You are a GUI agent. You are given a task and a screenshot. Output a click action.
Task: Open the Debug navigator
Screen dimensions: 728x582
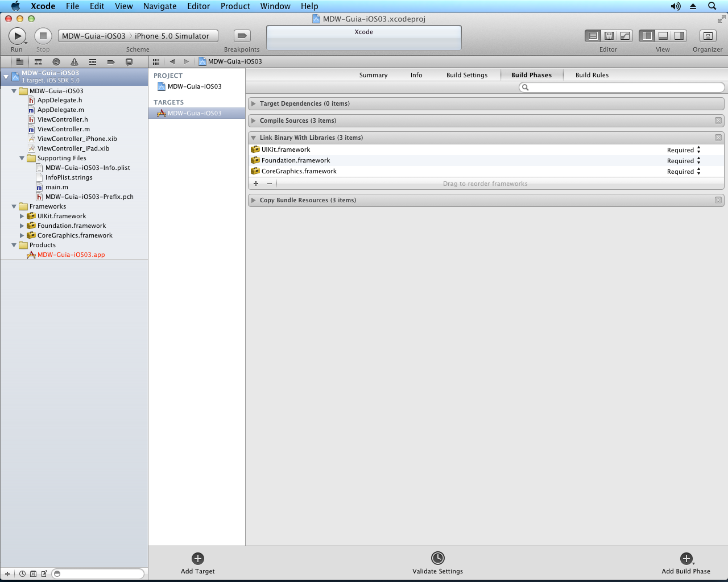(93, 62)
